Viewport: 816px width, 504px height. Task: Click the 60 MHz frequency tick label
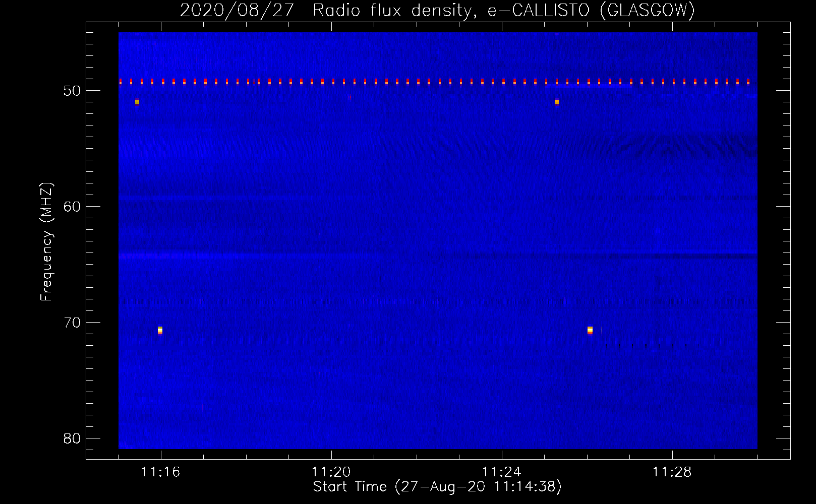click(72, 207)
